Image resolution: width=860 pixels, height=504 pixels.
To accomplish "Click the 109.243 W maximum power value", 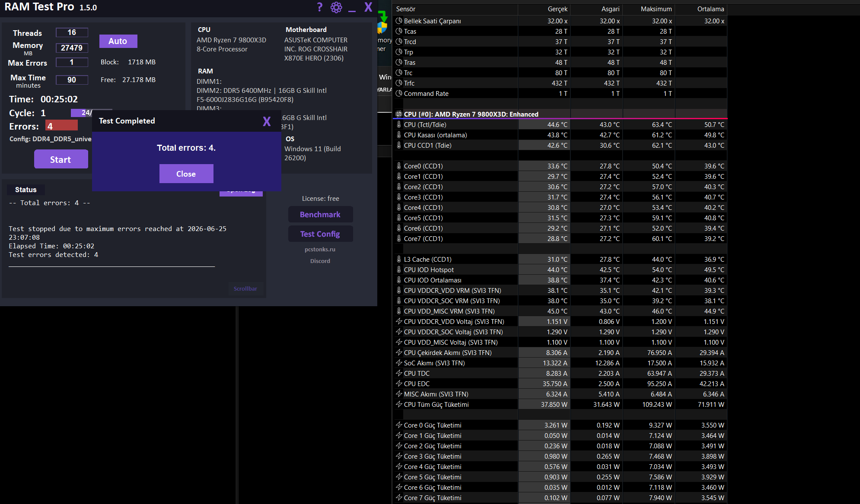I will [x=657, y=404].
